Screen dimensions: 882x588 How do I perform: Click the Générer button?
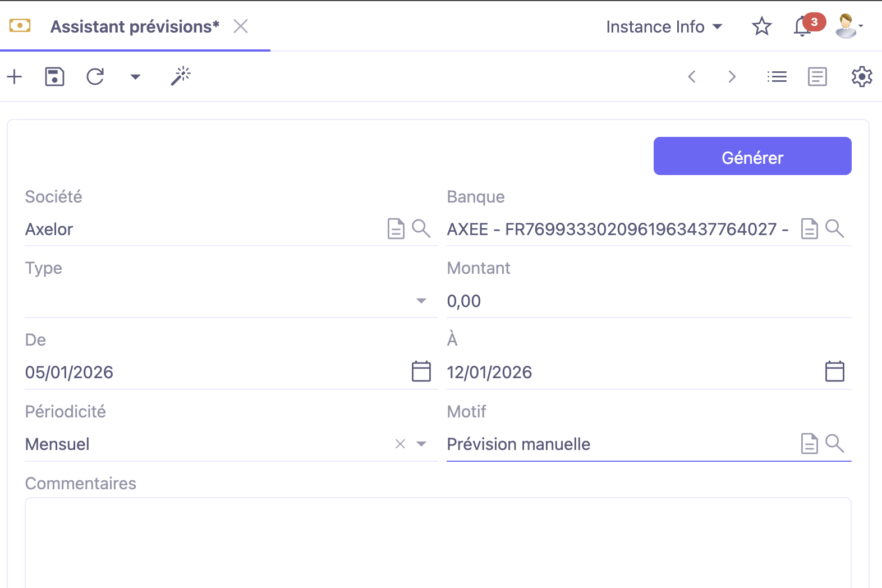[x=752, y=156]
